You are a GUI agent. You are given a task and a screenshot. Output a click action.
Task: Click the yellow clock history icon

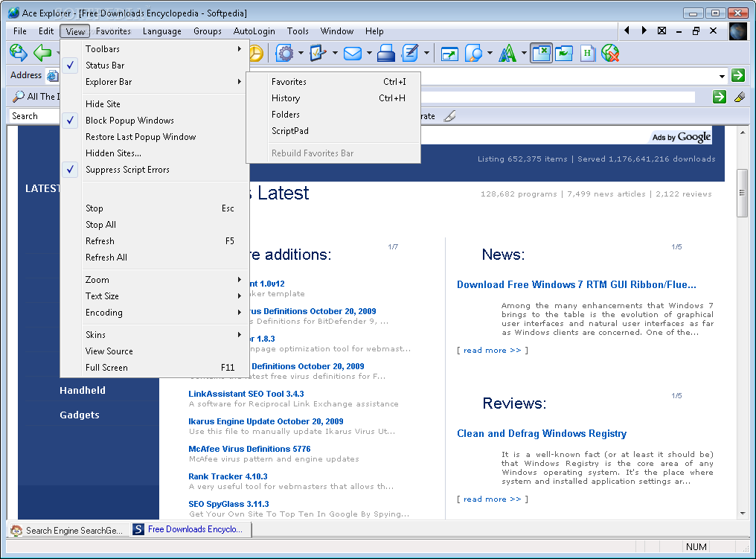click(257, 53)
